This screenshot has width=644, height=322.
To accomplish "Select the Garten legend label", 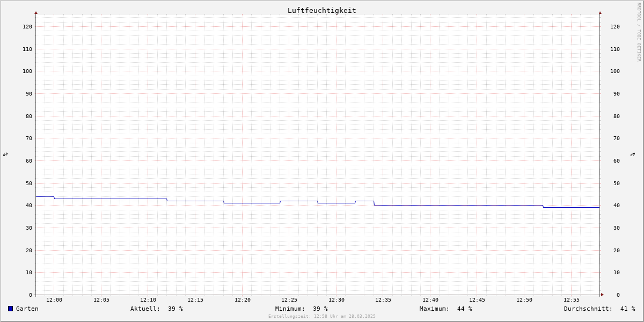I will (x=27, y=309).
